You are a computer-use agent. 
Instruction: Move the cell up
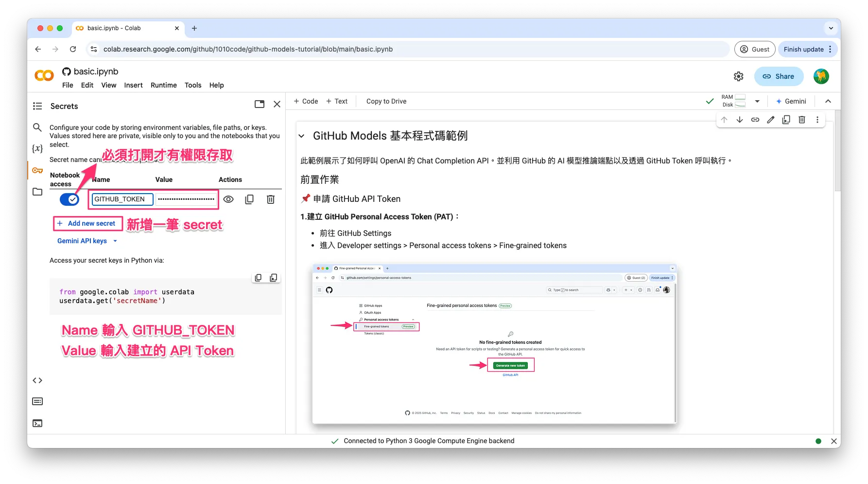pyautogui.click(x=724, y=120)
